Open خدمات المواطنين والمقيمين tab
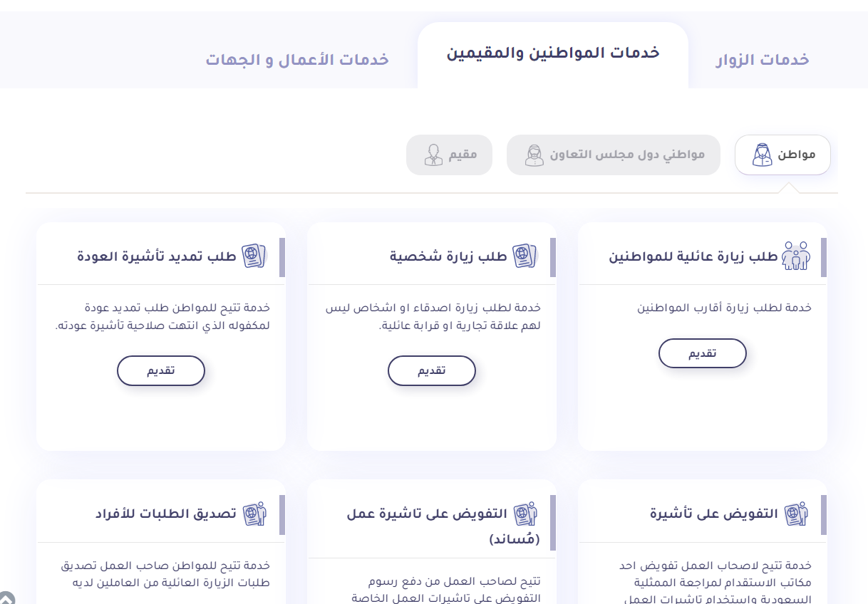 [x=553, y=53]
